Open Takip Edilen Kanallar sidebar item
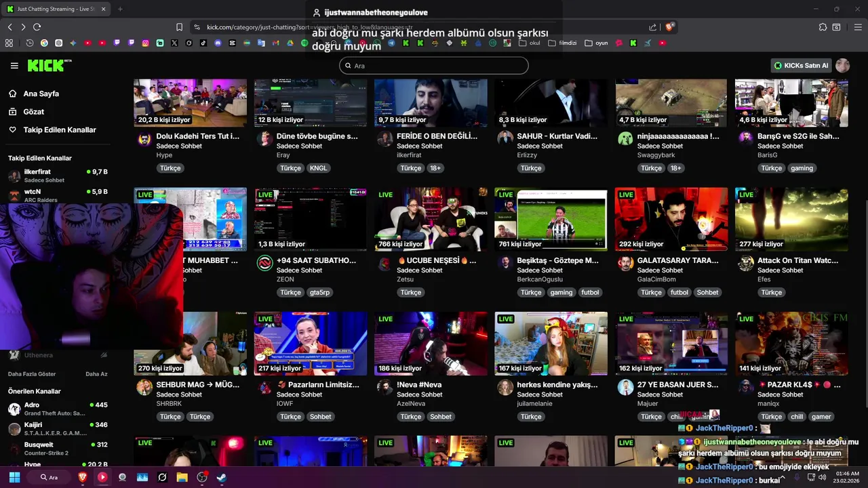This screenshot has height=488, width=868. 60,129
